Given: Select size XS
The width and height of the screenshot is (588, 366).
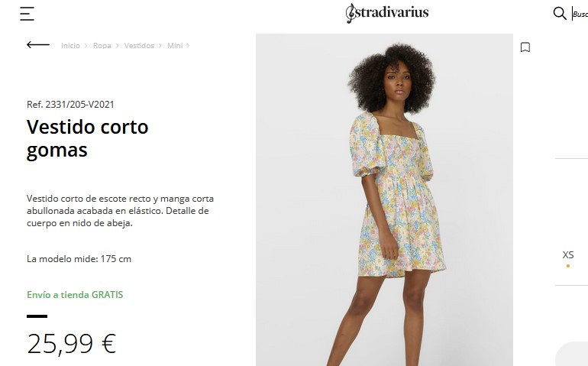Looking at the screenshot, I should tap(568, 255).
